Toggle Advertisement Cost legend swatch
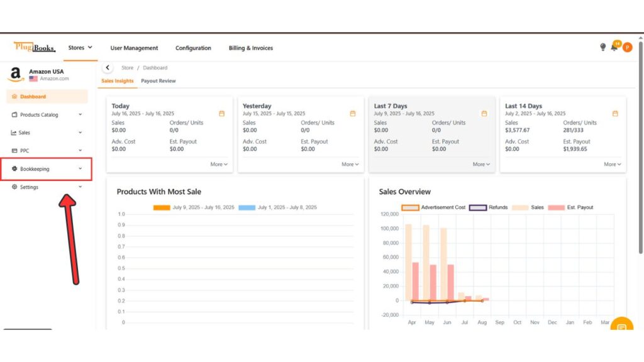The width and height of the screenshot is (644, 362). 410,207
